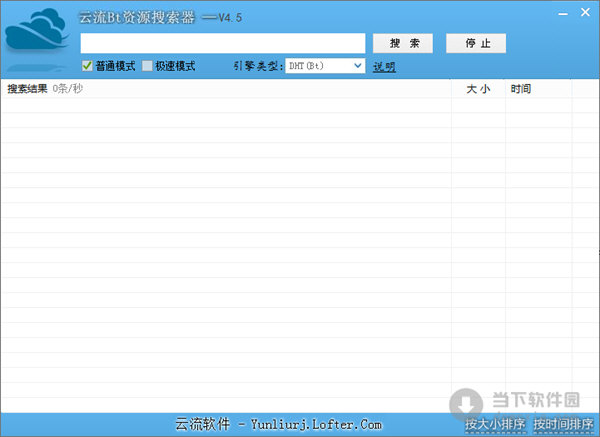The image size is (600, 437).
Task: Click the 搜索 search button
Action: coord(403,43)
